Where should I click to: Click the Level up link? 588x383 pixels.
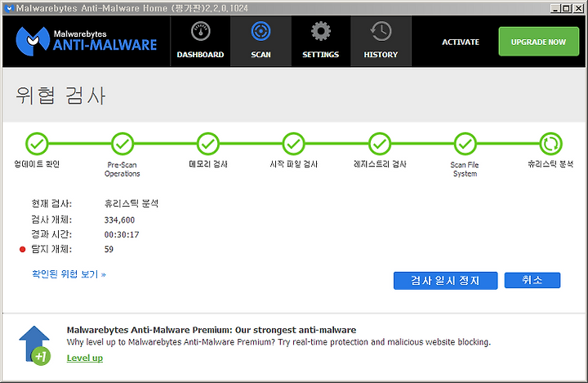pyautogui.click(x=85, y=358)
